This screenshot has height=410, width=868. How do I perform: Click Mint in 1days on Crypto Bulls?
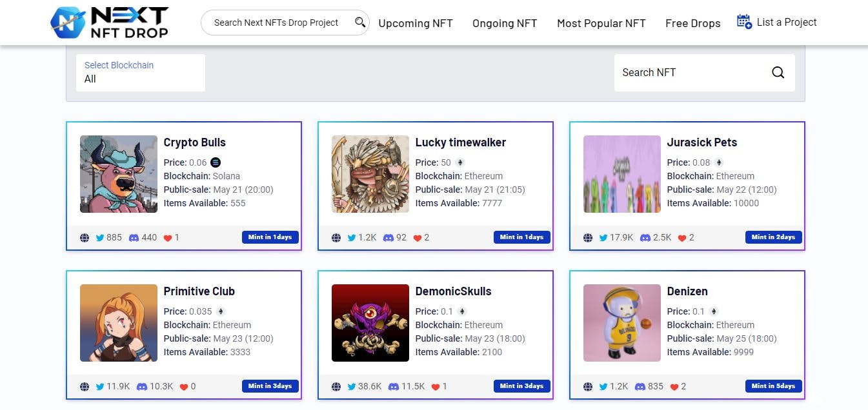(x=270, y=237)
